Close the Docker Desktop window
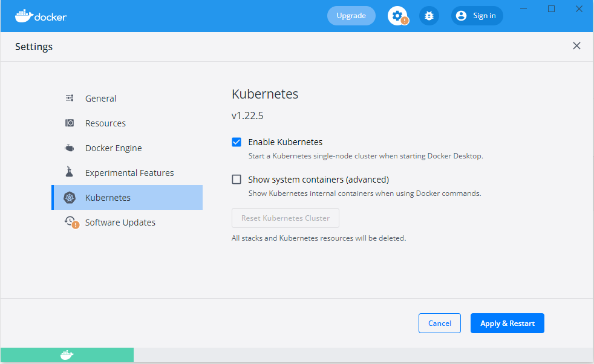The width and height of the screenshot is (594, 364). 579,8
